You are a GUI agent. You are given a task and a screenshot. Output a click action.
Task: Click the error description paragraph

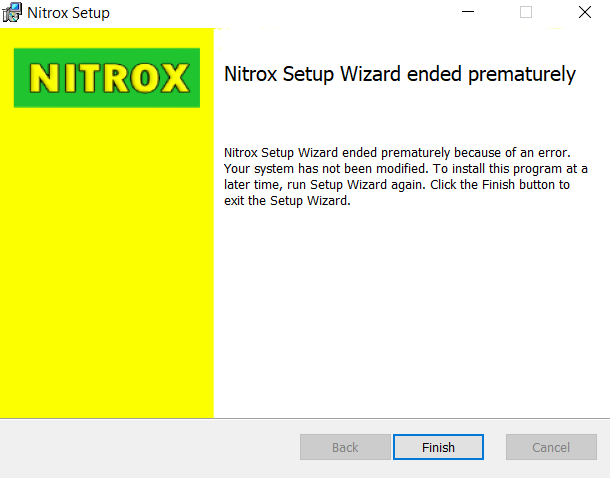pos(405,176)
